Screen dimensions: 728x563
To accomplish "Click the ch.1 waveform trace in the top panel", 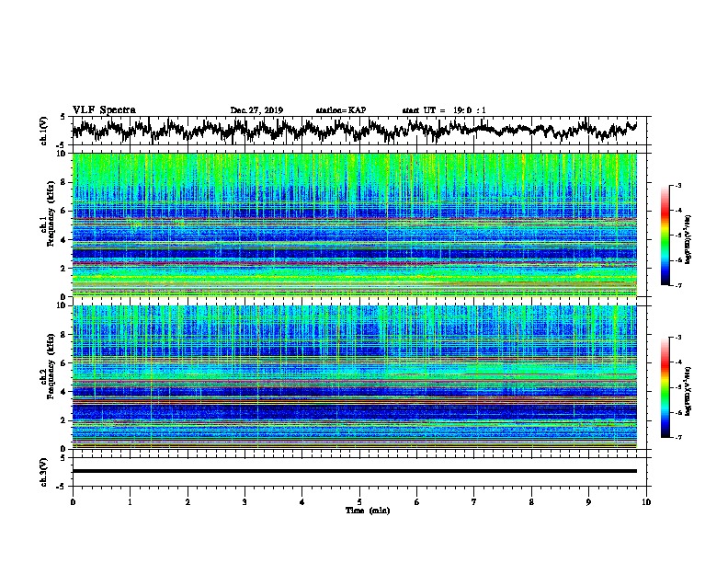I will click(x=355, y=130).
